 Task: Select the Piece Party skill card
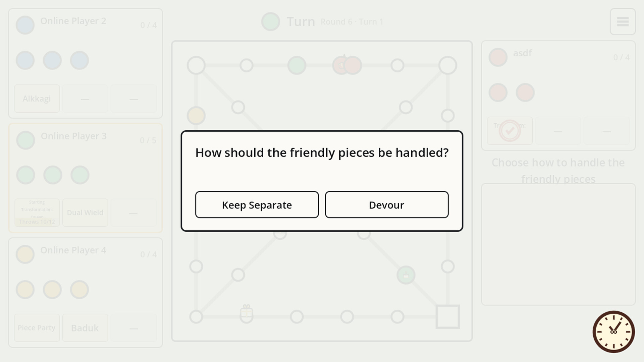point(37,328)
